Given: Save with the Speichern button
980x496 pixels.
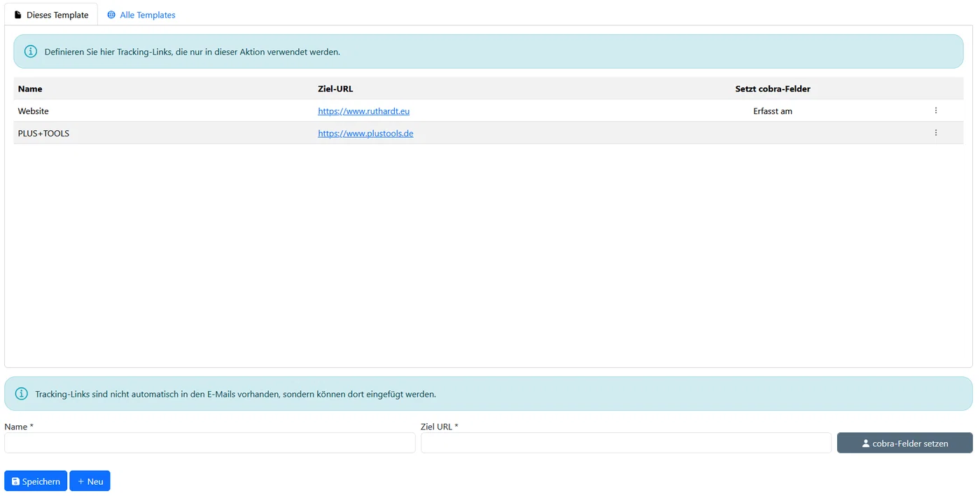Looking at the screenshot, I should 36,481.
